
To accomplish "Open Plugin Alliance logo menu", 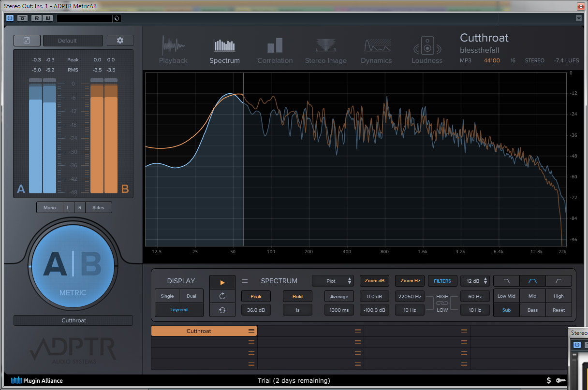I will tap(37, 380).
